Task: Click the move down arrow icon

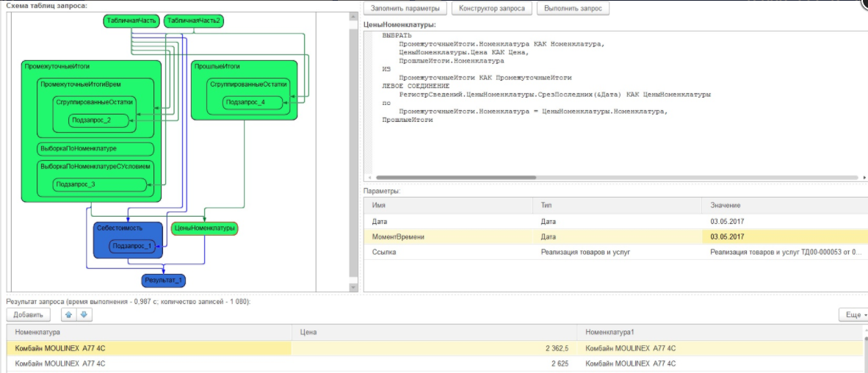Action: pos(84,315)
